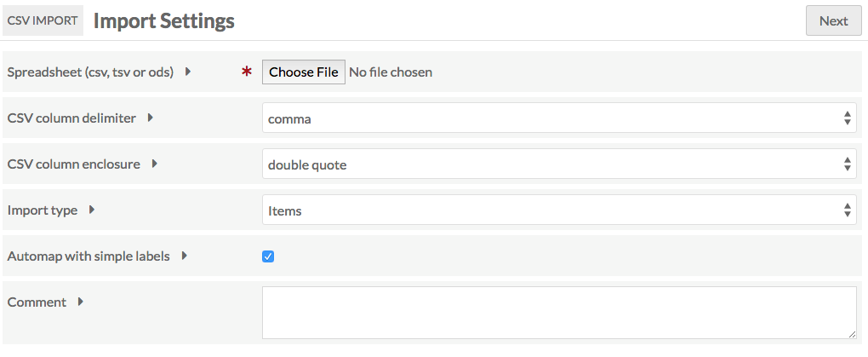Expand Automap with simple labels info arrow
This screenshot has width=868, height=357.
(x=185, y=256)
